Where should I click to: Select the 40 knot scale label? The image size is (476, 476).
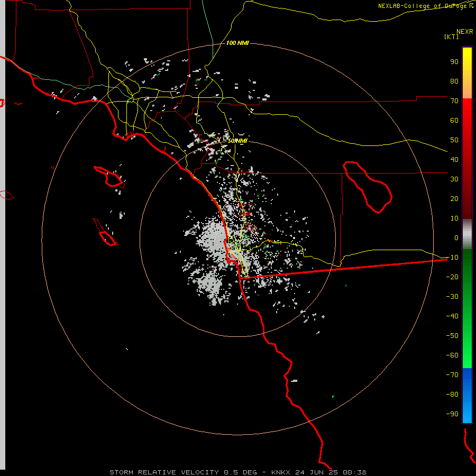[454, 159]
